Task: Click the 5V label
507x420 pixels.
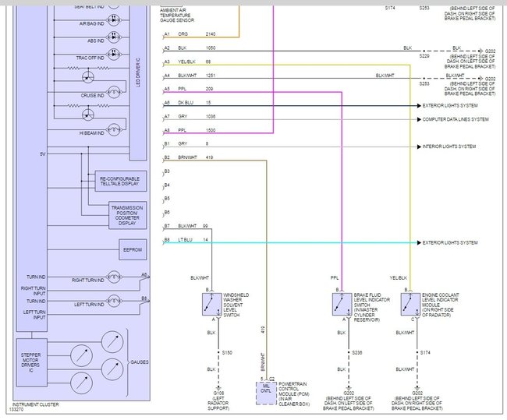Action: [43, 154]
